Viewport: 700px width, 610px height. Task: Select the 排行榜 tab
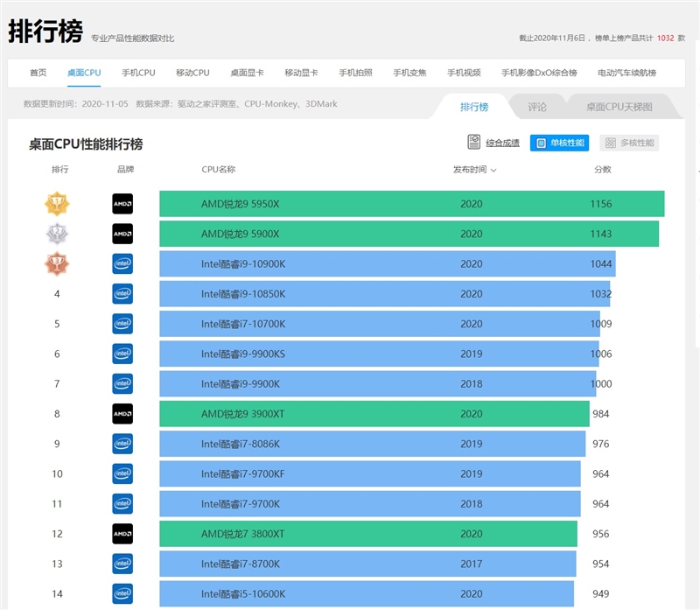(474, 107)
